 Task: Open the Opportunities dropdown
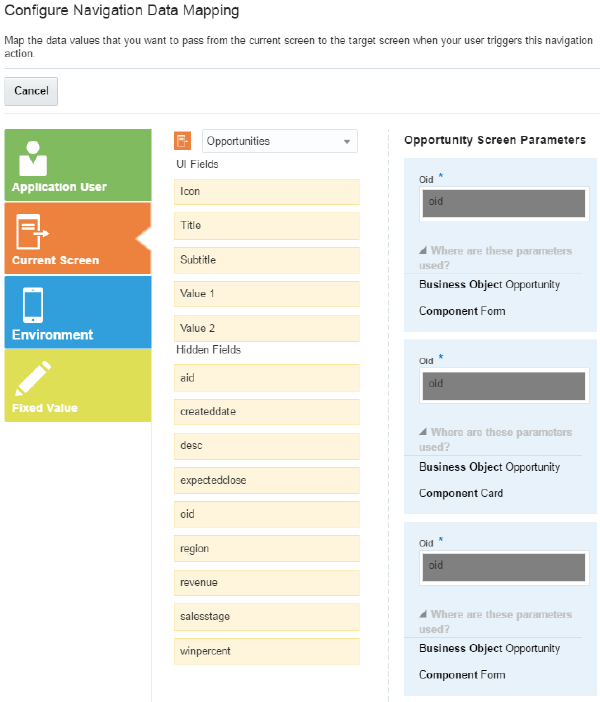coord(279,141)
